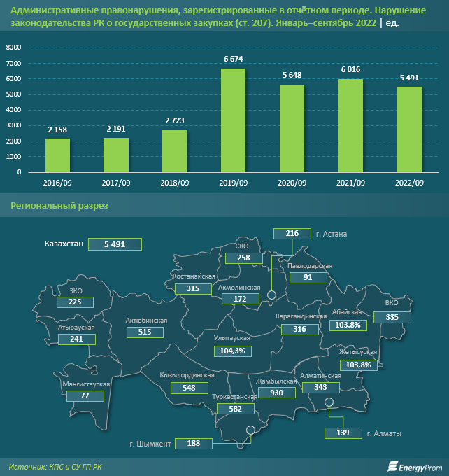Select the 2022/09 bar showing 5 491
Viewport: 449px width, 476px height.
click(x=409, y=129)
